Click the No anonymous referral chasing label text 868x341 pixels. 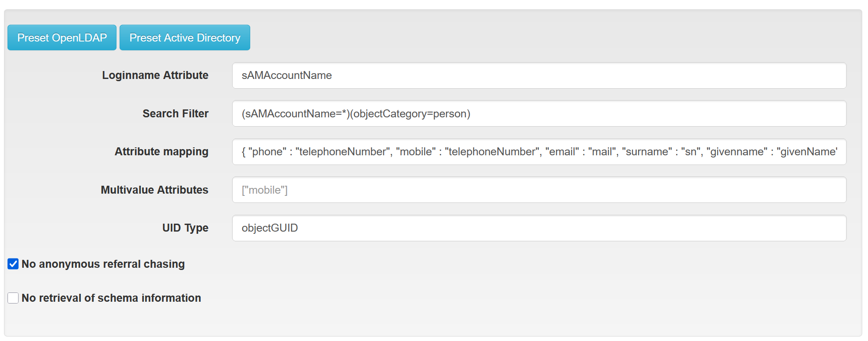tap(103, 264)
